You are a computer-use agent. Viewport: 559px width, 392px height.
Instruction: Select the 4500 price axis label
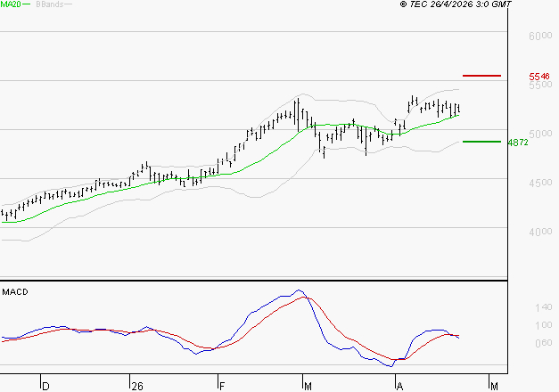(540, 183)
